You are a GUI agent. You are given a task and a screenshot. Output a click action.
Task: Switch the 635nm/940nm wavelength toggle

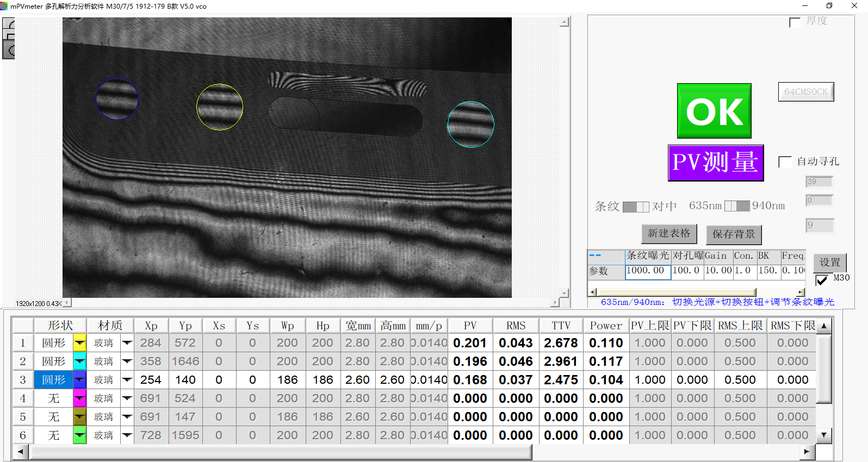tap(737, 206)
